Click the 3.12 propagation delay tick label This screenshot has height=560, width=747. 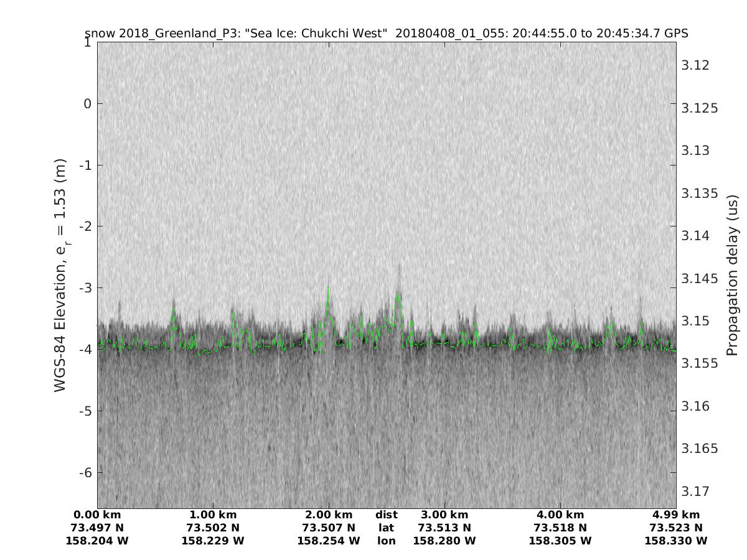point(695,66)
